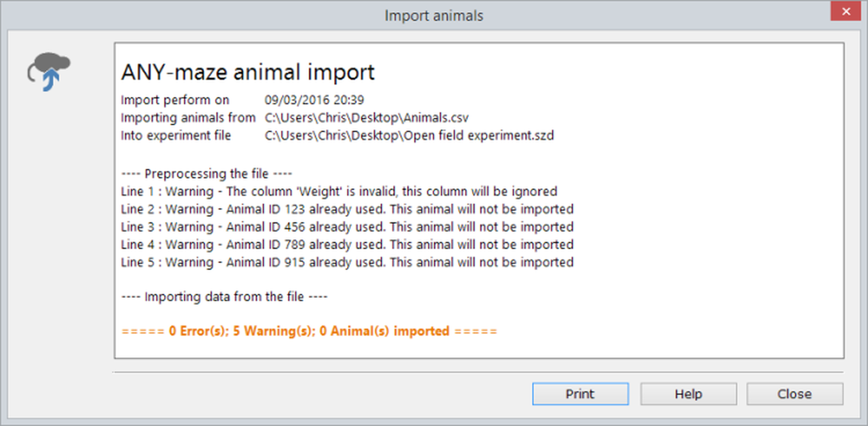The image size is (868, 426).
Task: Click the Animal ID 456 warning line
Action: coord(347,227)
